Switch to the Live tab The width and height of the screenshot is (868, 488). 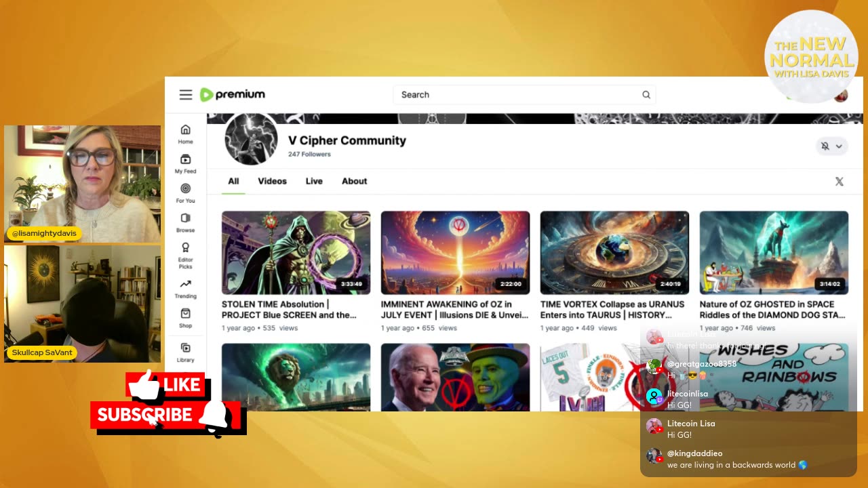[x=314, y=182]
